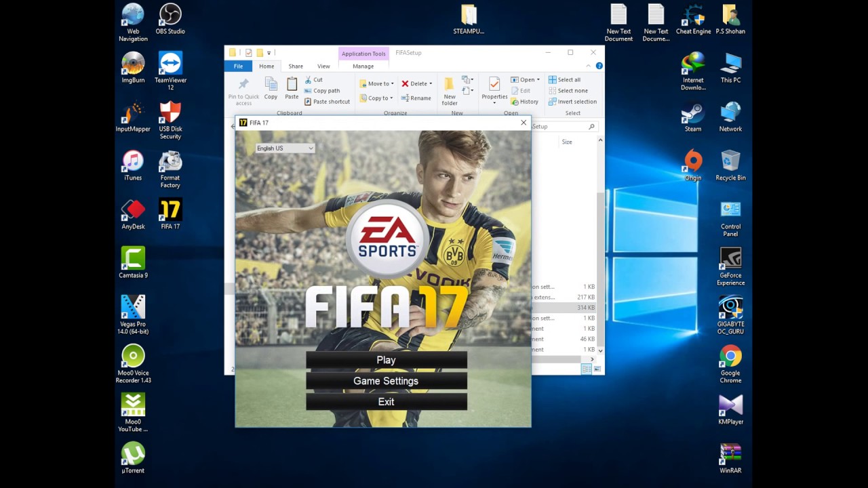Select the TeamViewer 12 desktop icon
The height and width of the screenshot is (488, 868).
coord(170,71)
